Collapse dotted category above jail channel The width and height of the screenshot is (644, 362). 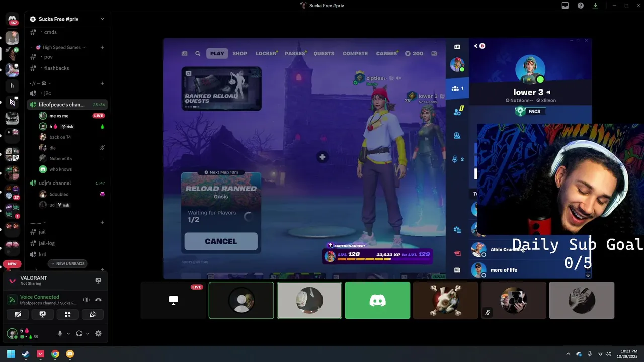(x=38, y=222)
